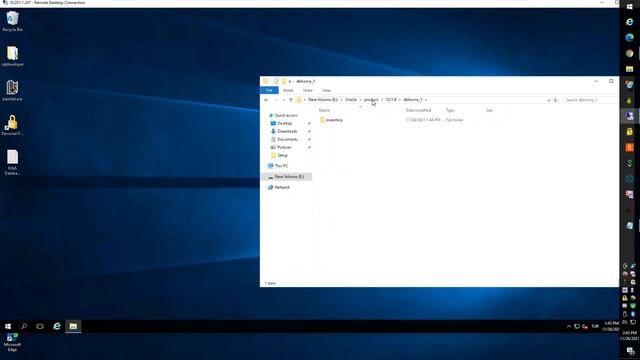Viewport: 640px width, 360px height.
Task: Select Desktop in navigation pane
Action: (284, 123)
